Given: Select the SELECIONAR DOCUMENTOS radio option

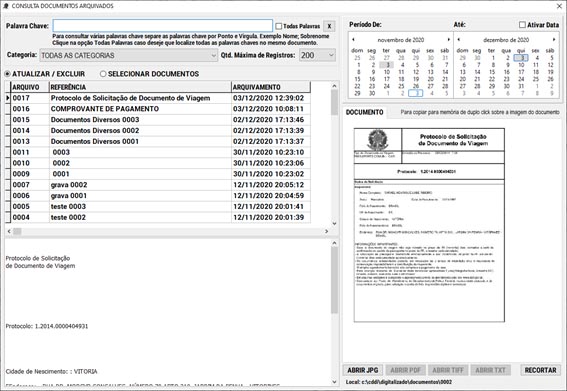Looking at the screenshot, I should 103,74.
